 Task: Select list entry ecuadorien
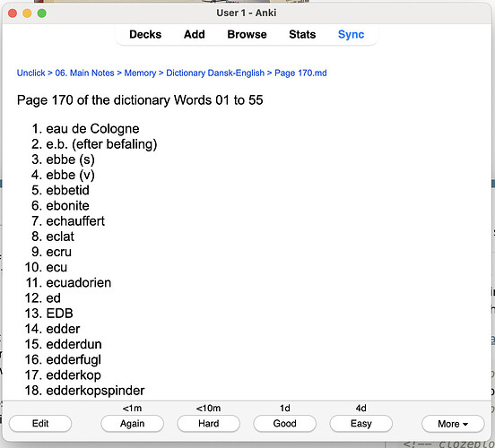point(79,282)
